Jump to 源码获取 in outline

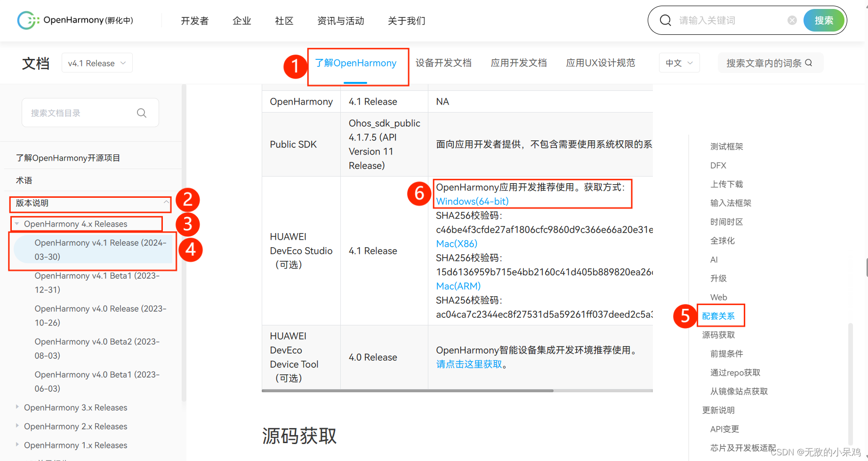718,335
